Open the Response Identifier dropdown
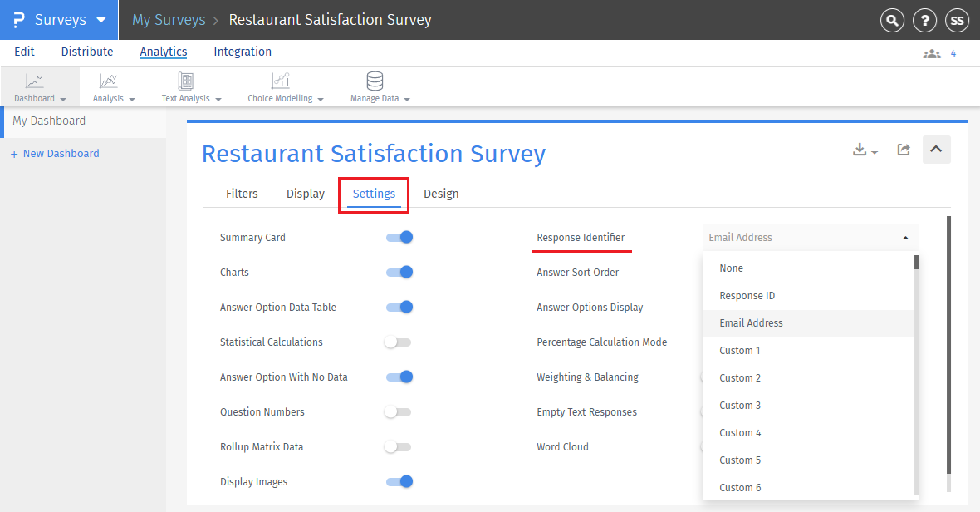Image resolution: width=980 pixels, height=512 pixels. click(810, 237)
